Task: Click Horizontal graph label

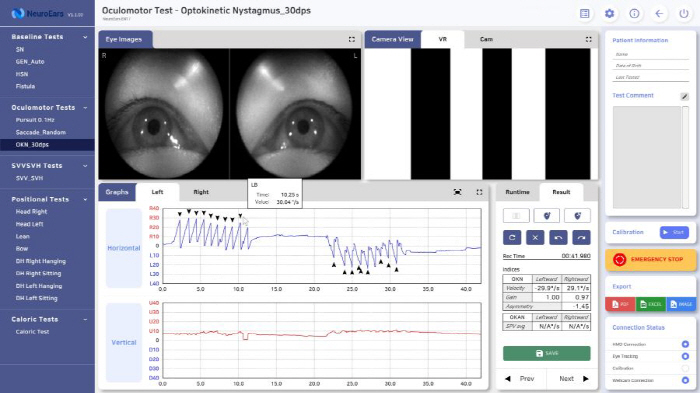Action: pos(124,248)
